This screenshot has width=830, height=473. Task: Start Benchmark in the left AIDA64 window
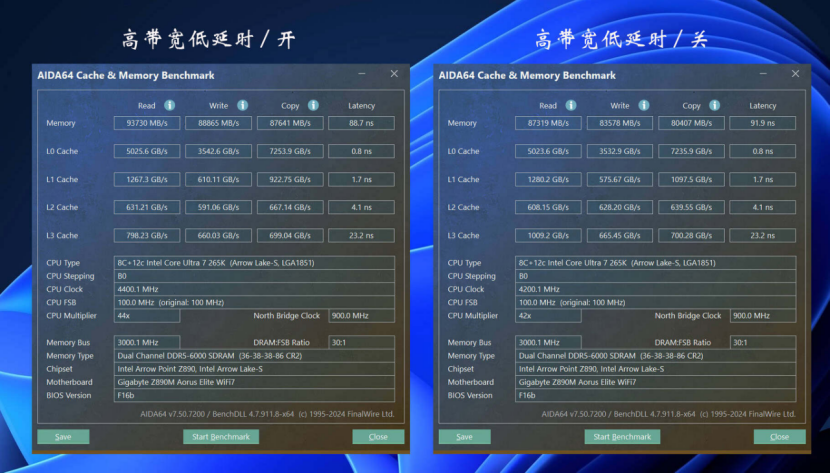(x=221, y=436)
